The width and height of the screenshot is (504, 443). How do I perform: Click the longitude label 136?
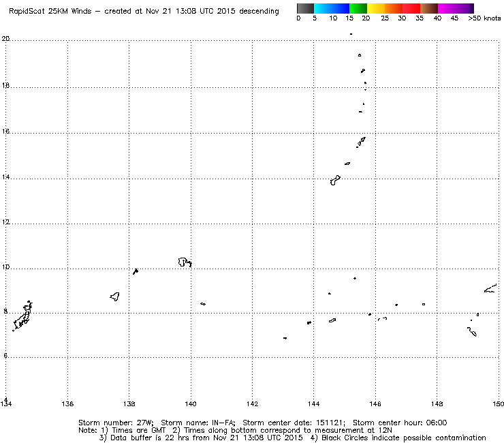click(x=67, y=403)
